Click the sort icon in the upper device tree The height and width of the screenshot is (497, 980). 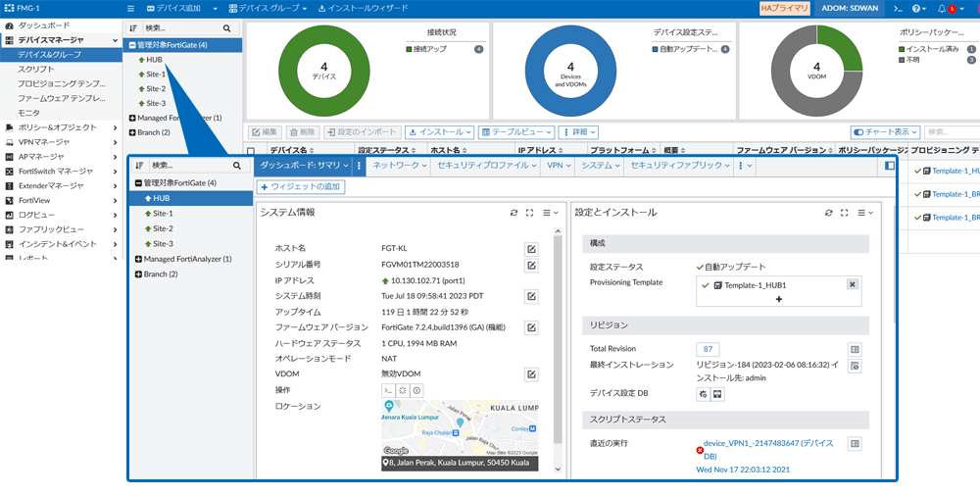click(132, 28)
